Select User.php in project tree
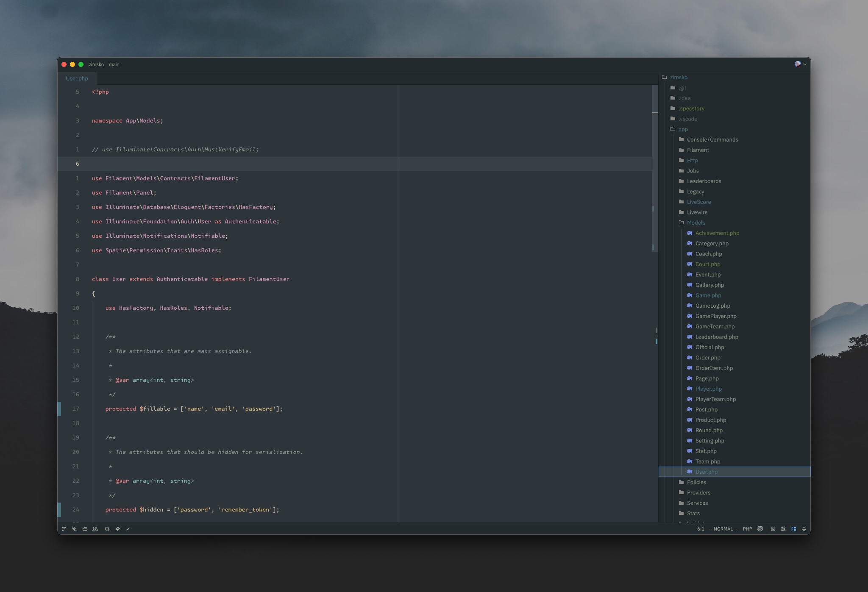The height and width of the screenshot is (592, 868). tap(734, 472)
